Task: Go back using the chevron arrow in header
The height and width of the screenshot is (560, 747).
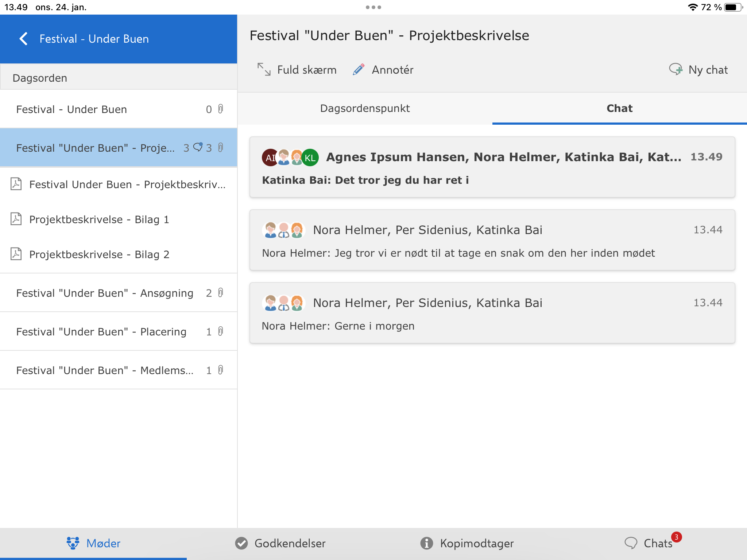Action: coord(23,39)
